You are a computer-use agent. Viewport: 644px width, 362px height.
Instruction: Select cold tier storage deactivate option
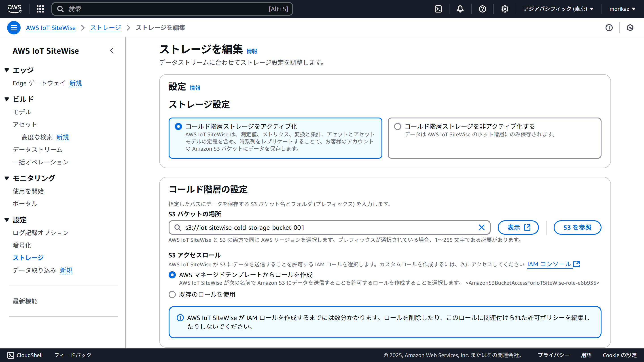point(398,126)
